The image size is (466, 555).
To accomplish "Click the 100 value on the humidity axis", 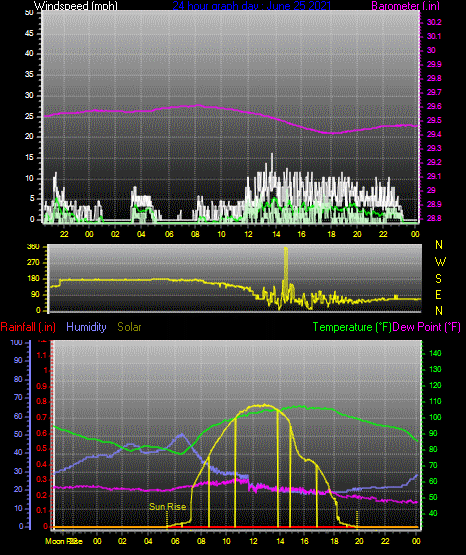I will [16, 343].
